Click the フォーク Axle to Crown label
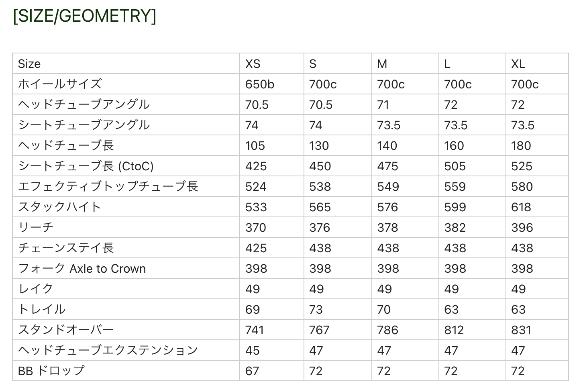This screenshot has height=392, width=583. coord(82,268)
